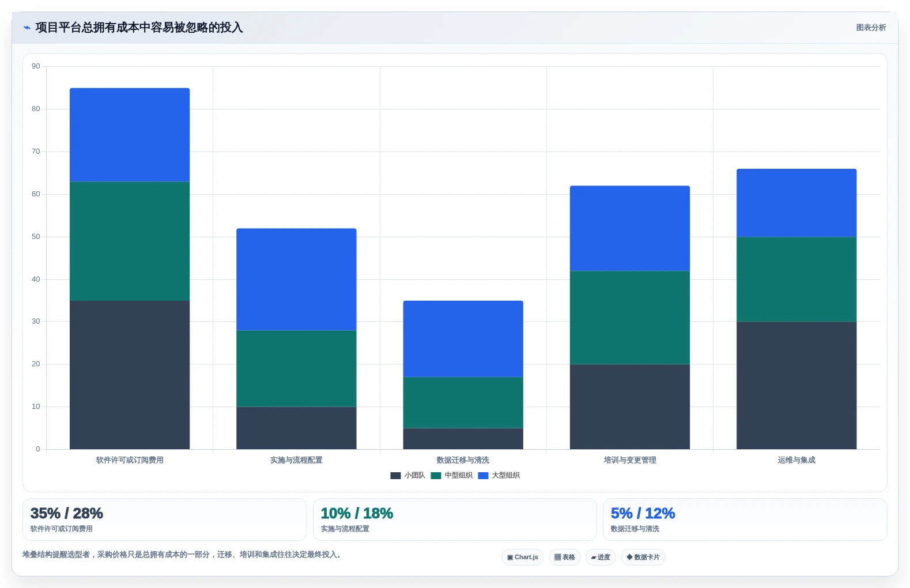Click the large-org segment of 运维与集成 bar

click(796, 203)
